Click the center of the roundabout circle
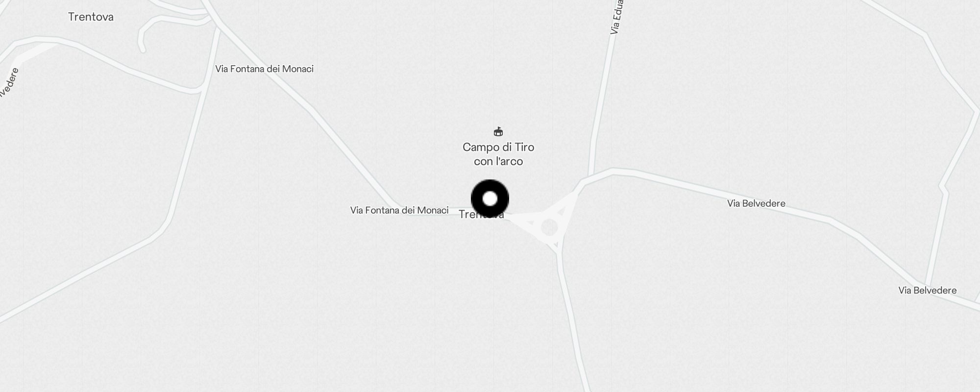This screenshot has width=980, height=392. tap(549, 228)
